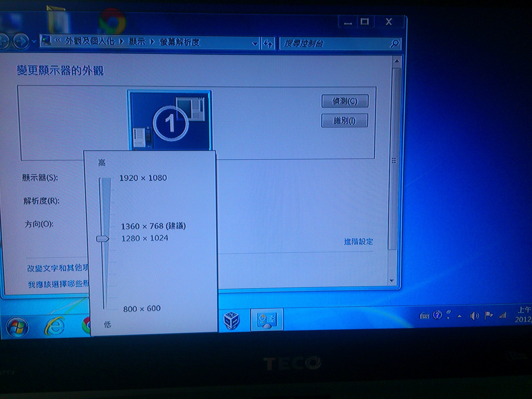Open recent pages arrow beside the nav buttons
532x399 pixels.
[x=34, y=42]
